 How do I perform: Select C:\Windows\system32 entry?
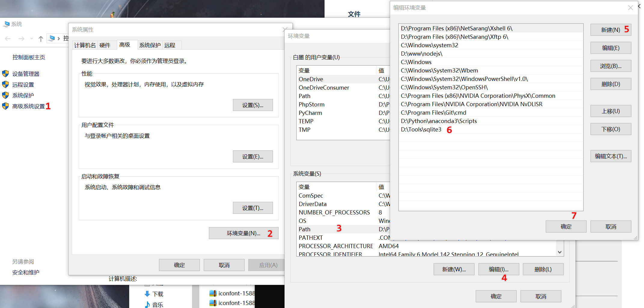(491, 45)
